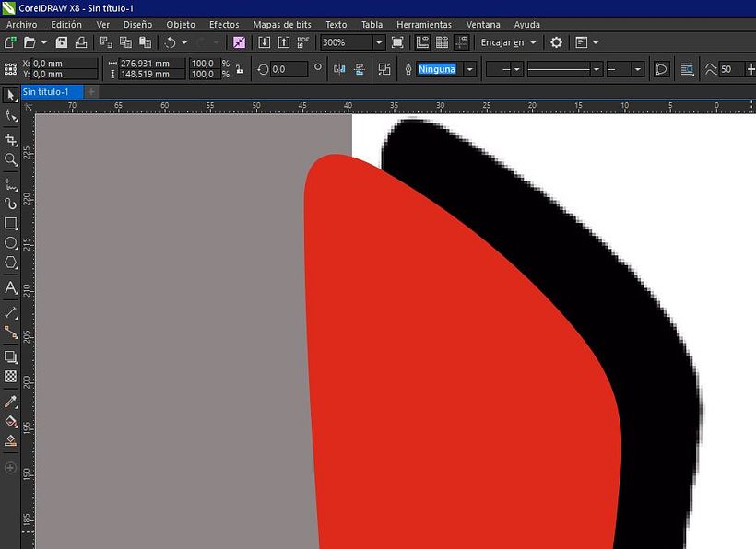Pick the Crop tool
This screenshot has height=549, width=756.
(11, 138)
